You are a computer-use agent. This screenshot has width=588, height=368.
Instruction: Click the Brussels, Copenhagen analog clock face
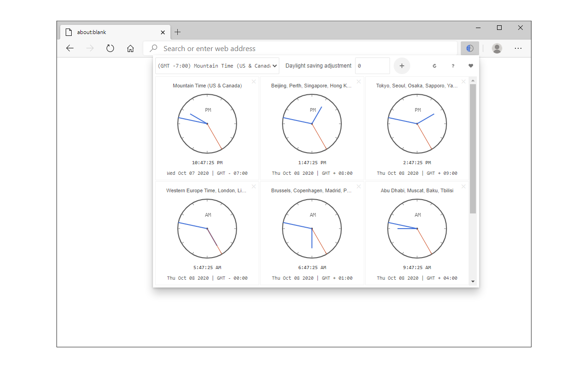[x=312, y=229]
